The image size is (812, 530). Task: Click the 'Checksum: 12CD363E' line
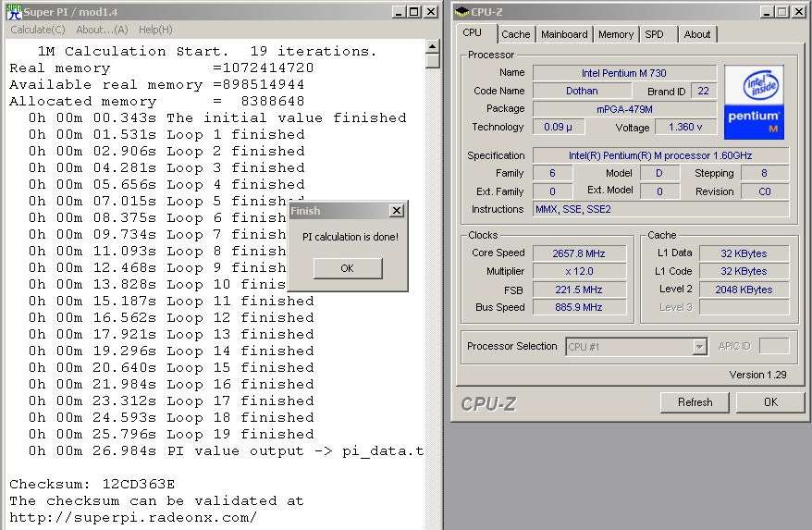[x=92, y=485]
